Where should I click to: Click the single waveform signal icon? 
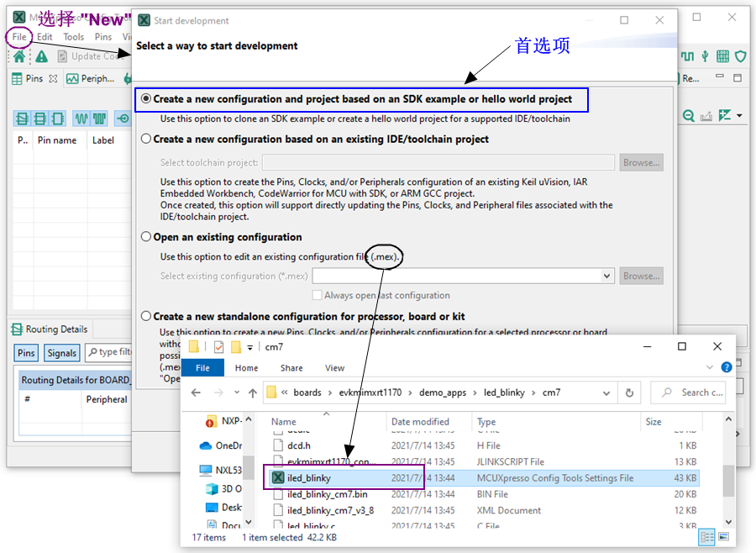tap(81, 118)
